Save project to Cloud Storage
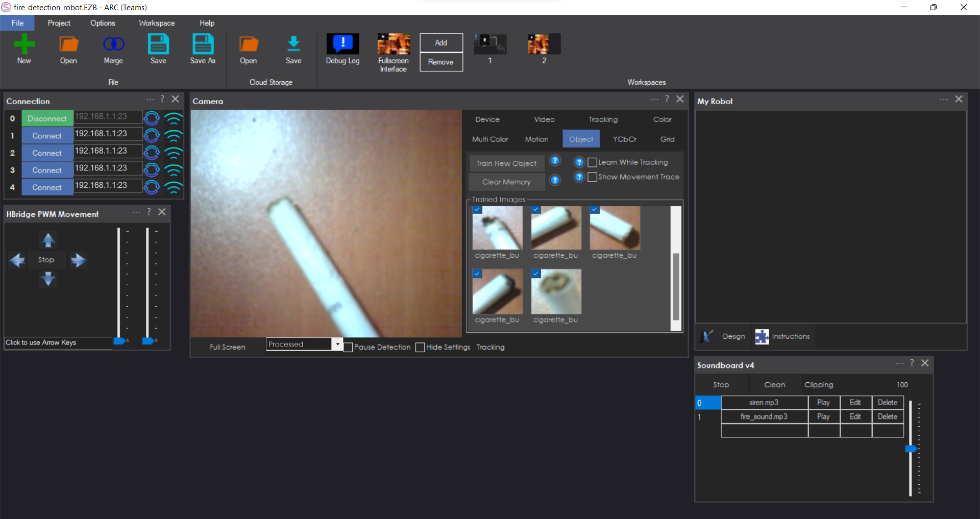Screen dimensions: 980x519 click(293, 49)
